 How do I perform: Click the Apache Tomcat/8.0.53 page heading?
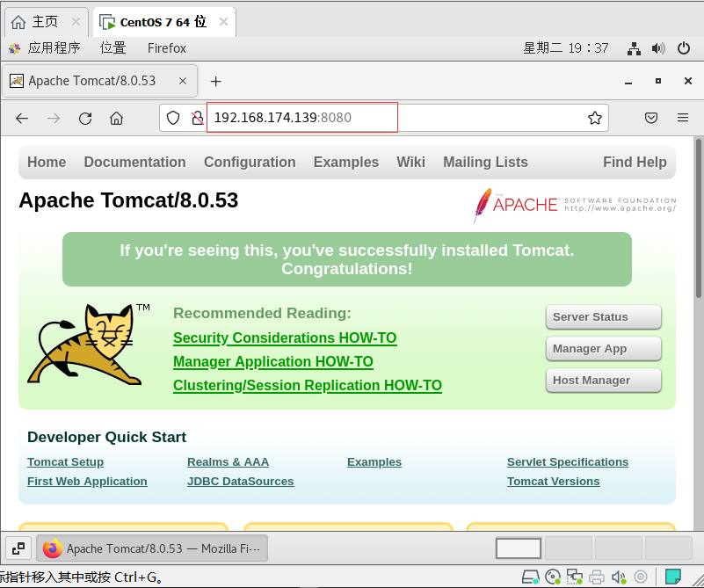pyautogui.click(x=128, y=200)
